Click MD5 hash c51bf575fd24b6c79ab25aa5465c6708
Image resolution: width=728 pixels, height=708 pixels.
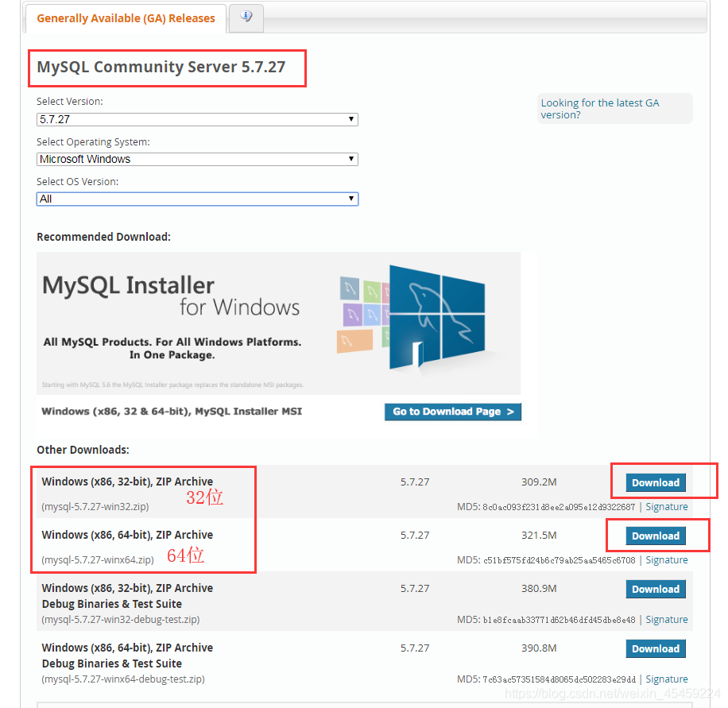[x=559, y=560]
